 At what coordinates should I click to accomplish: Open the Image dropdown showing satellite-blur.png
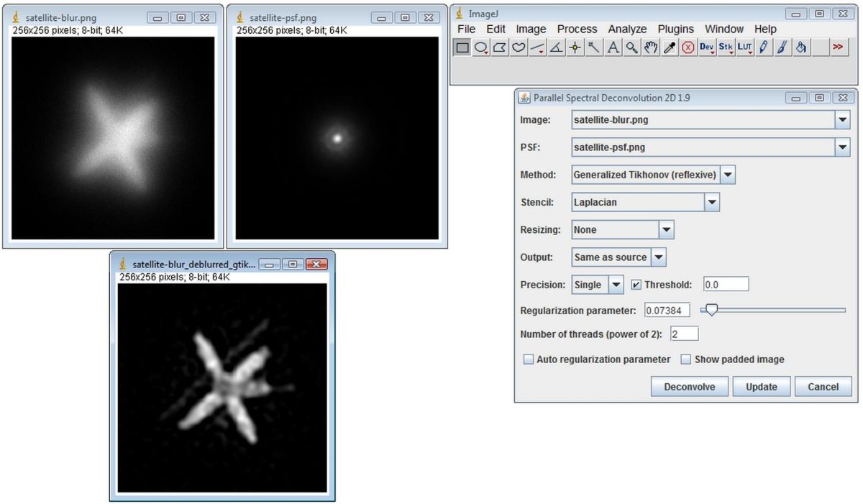711,120
